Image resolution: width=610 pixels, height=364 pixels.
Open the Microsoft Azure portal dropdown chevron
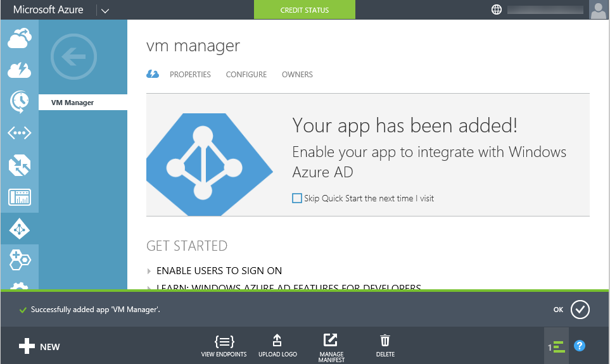tap(105, 11)
